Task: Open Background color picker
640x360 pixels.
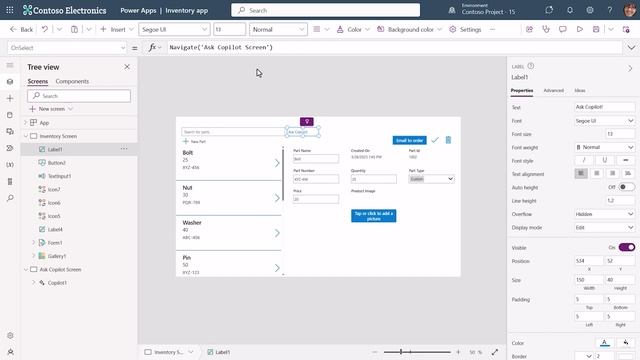Action: click(x=409, y=29)
